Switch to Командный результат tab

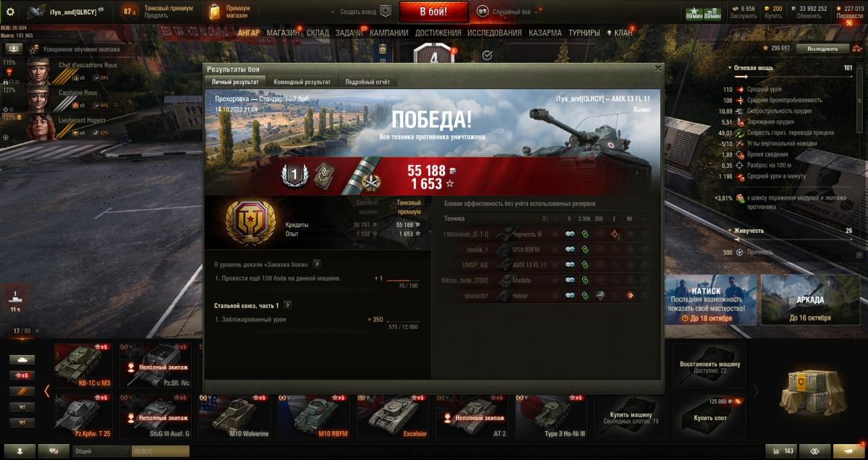coord(302,82)
